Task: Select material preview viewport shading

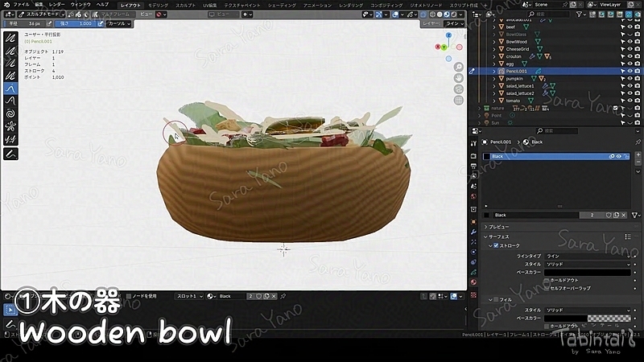Action: (447, 14)
